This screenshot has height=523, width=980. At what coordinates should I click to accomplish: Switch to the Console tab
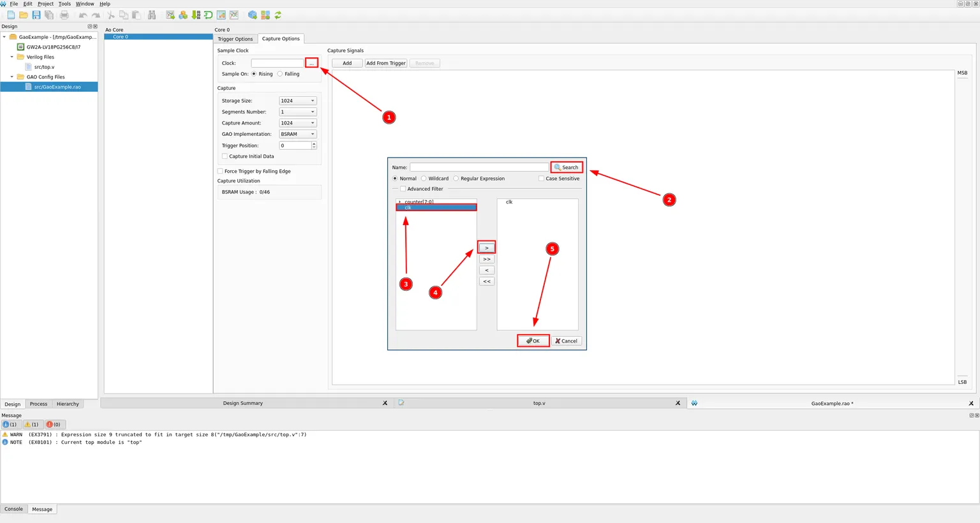pyautogui.click(x=13, y=509)
